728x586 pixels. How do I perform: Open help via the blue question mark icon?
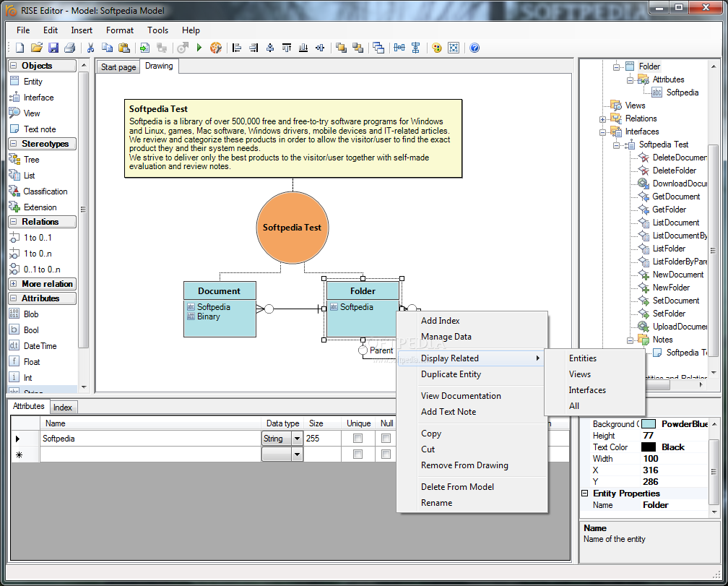[474, 48]
